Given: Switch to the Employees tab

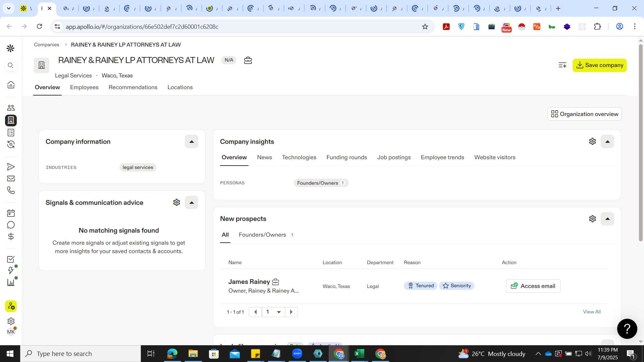Looking at the screenshot, I should point(84,87).
